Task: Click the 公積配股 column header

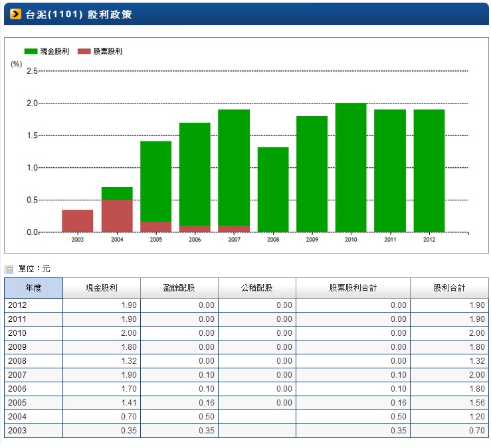Action: (256, 288)
